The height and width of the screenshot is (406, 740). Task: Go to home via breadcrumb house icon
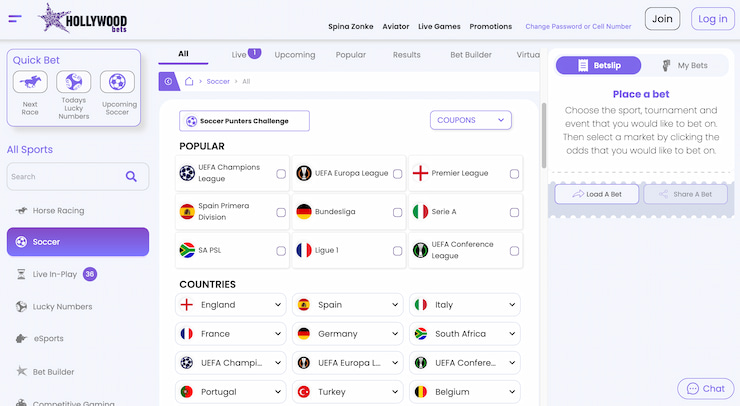[x=189, y=81]
